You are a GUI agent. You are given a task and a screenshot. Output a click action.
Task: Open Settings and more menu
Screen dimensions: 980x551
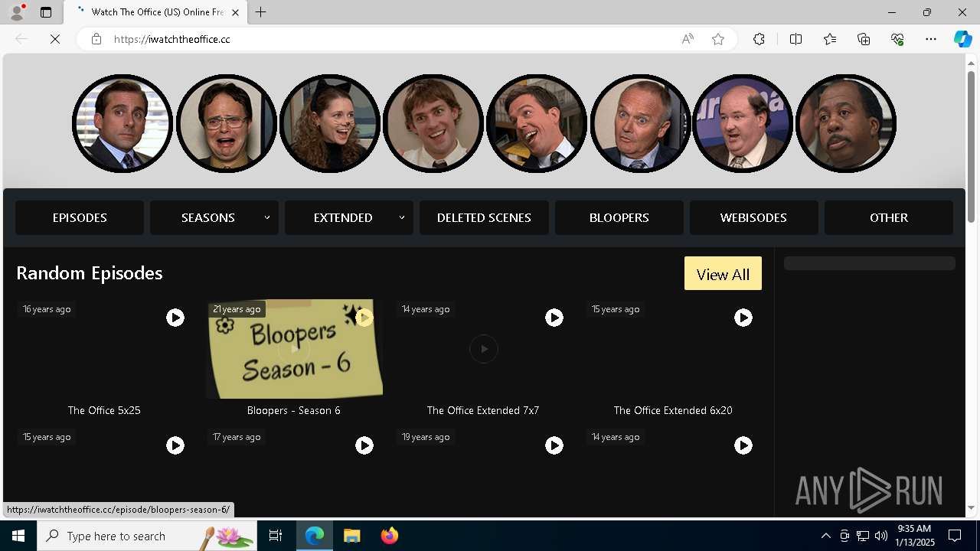931,39
